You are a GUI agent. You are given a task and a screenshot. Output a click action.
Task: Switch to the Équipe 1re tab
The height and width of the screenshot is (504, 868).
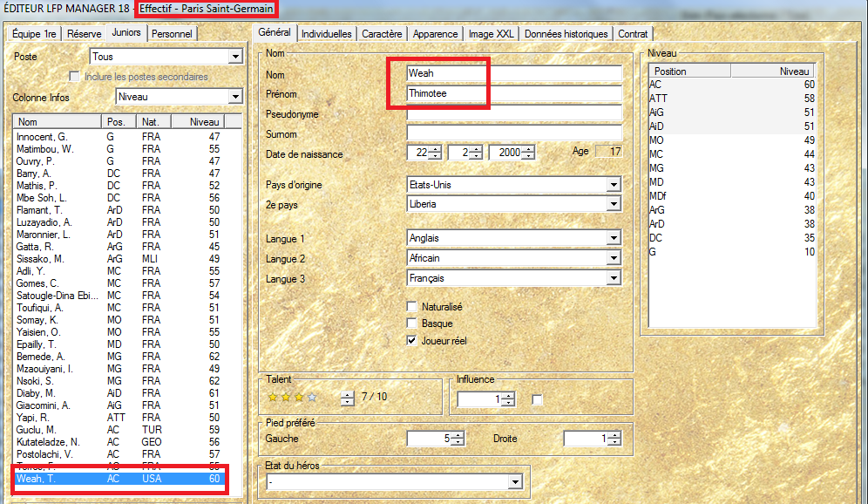pos(34,34)
